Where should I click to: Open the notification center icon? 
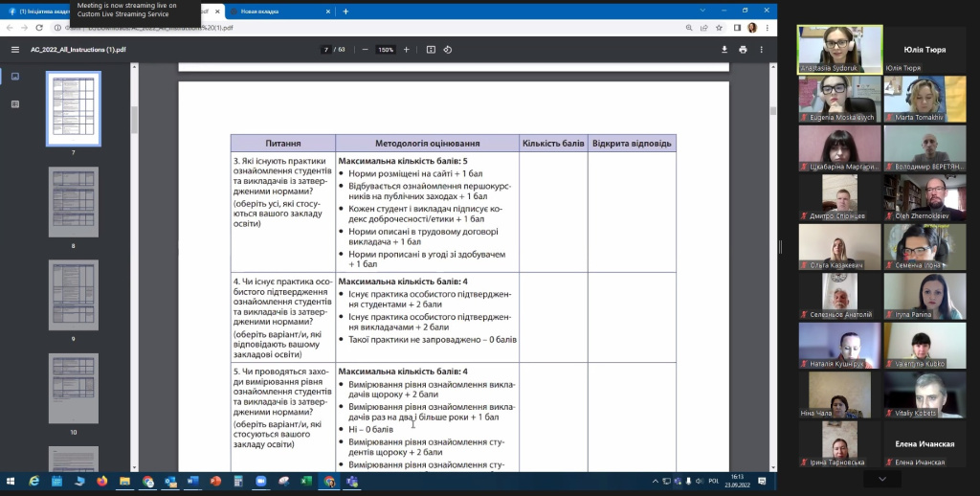click(762, 481)
